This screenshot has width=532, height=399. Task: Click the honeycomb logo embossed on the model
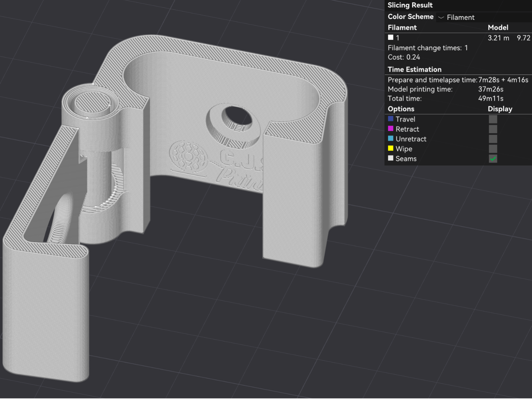point(188,156)
